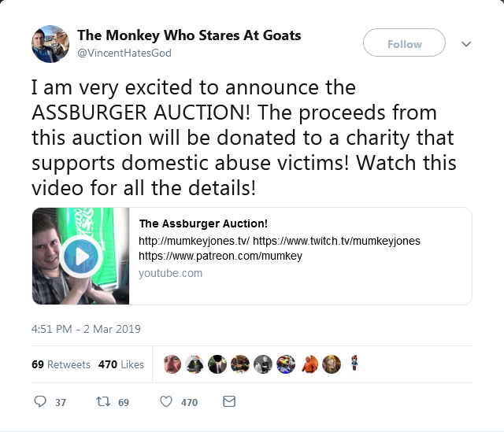The height and width of the screenshot is (432, 504).
Task: Click the Follow button
Action: point(404,42)
